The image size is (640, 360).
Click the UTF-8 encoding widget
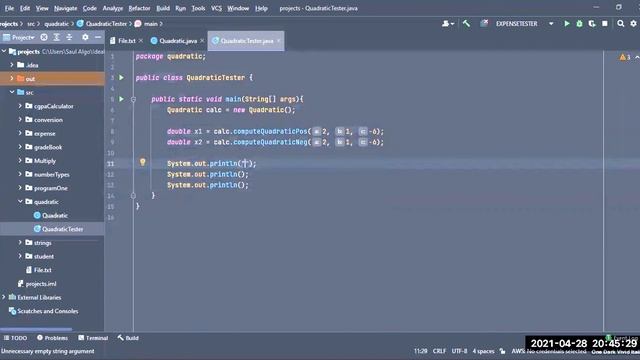coord(459,351)
